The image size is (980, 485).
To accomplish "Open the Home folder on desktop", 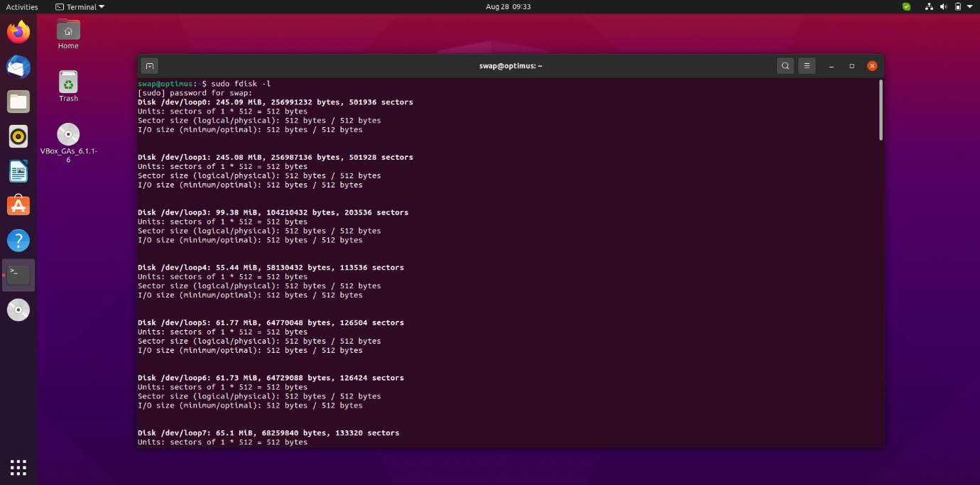I will tap(68, 34).
